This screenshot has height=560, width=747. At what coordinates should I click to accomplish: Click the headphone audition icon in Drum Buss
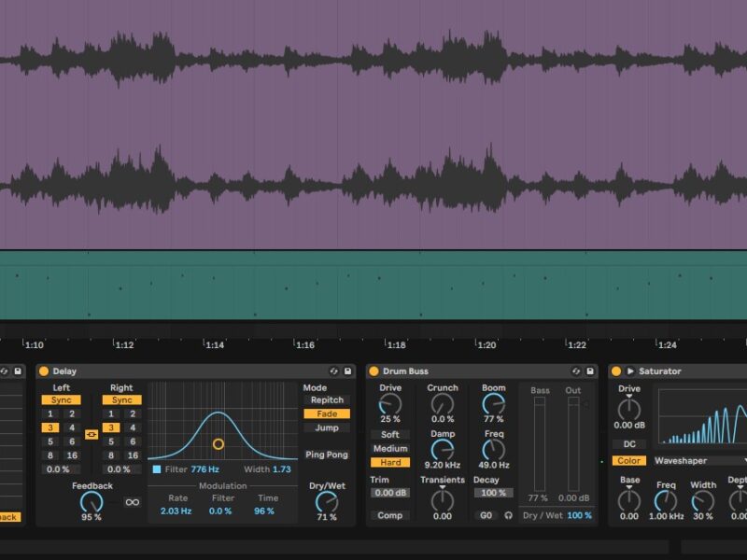point(508,515)
